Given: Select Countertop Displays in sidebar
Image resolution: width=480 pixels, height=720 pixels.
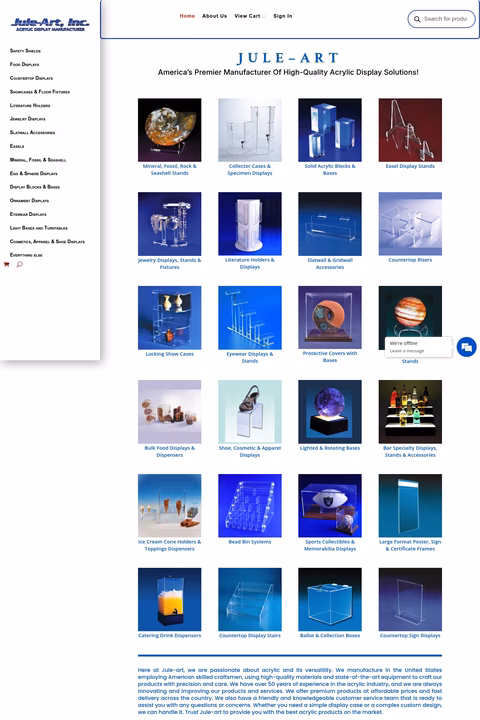Looking at the screenshot, I should 31,78.
